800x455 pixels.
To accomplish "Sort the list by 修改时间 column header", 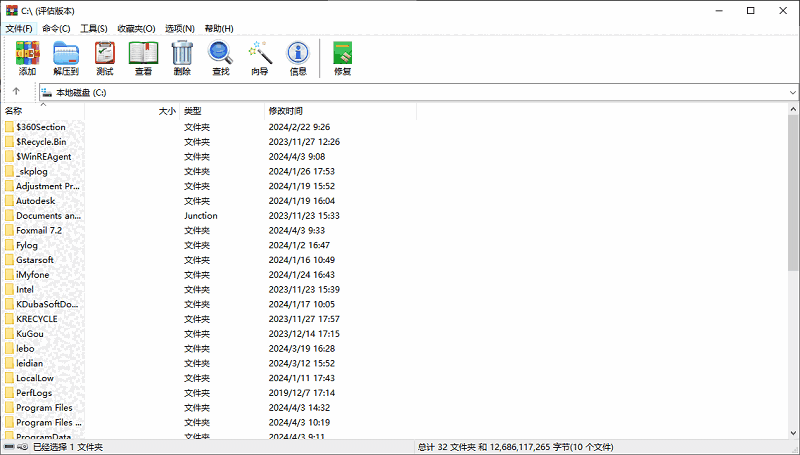I will coord(285,111).
